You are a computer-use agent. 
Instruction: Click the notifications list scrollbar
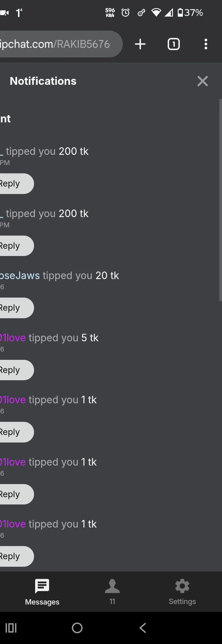pos(220,200)
